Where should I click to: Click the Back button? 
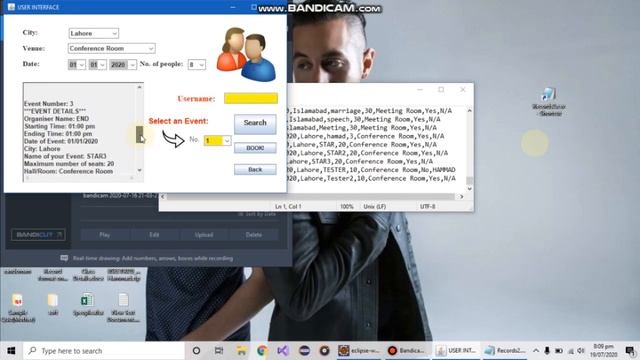pos(255,169)
